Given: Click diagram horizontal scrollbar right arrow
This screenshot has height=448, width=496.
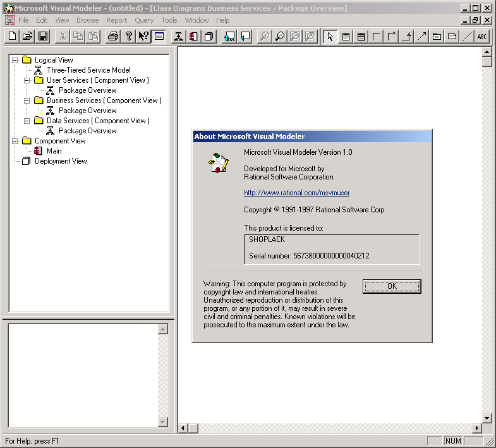Looking at the screenshot, I should pos(477,428).
